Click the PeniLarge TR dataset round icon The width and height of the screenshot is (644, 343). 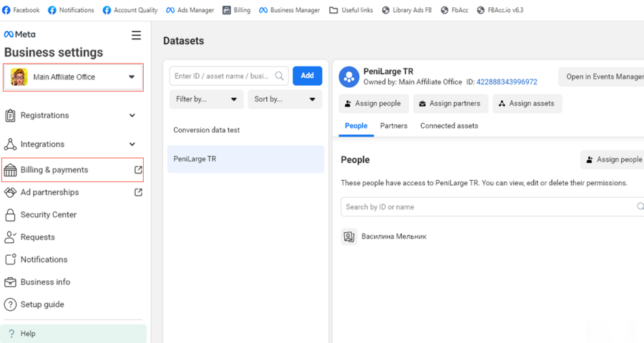[x=349, y=76]
